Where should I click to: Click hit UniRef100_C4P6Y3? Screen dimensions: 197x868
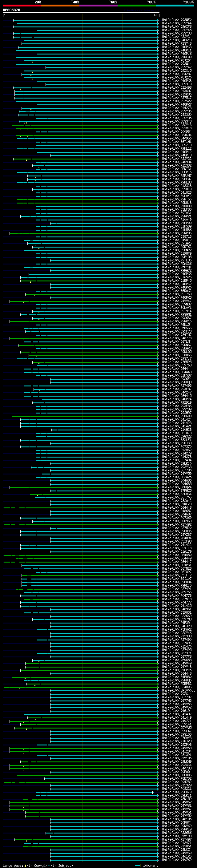tap(176, 40)
